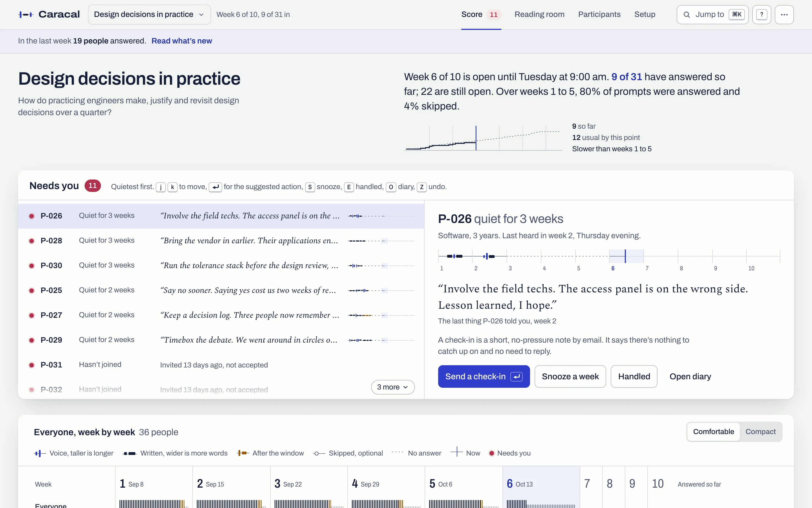Click the 9 of 31 answered link
Image resolution: width=812 pixels, height=508 pixels.
tap(626, 77)
